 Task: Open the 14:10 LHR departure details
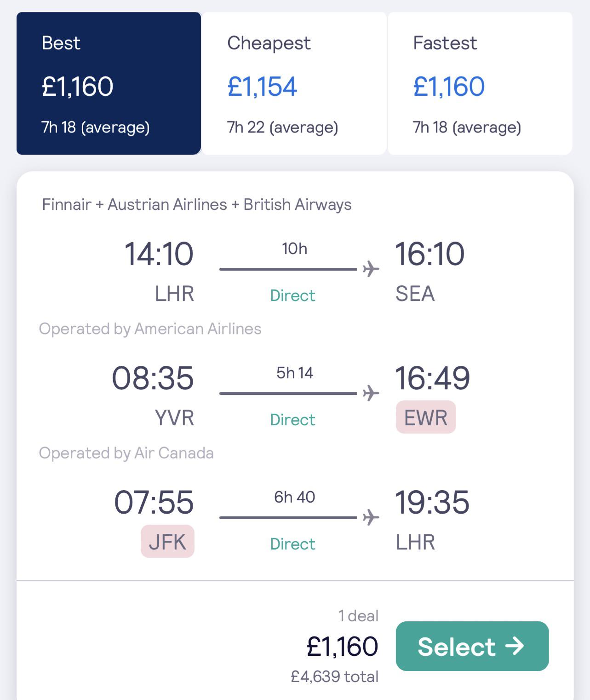[x=159, y=254]
